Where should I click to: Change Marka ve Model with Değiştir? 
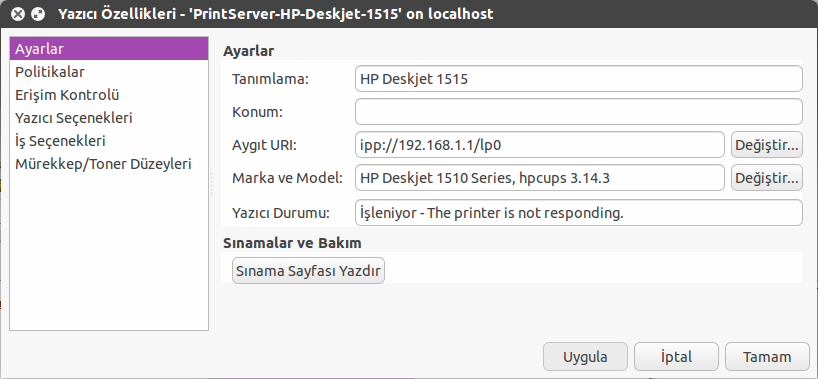tap(767, 178)
